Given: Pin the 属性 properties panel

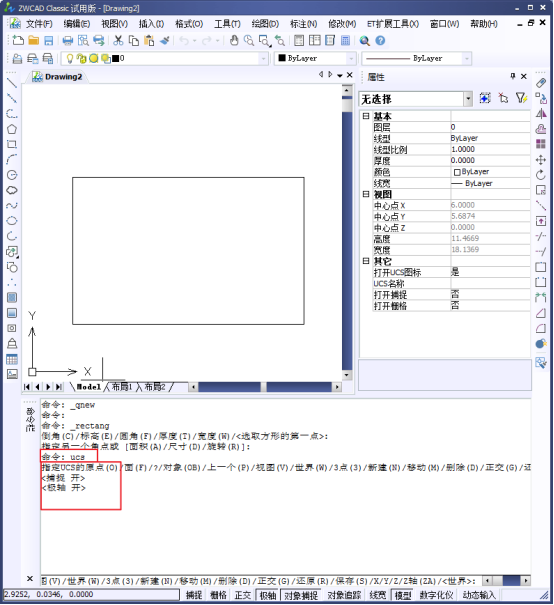Looking at the screenshot, I should [x=513, y=76].
